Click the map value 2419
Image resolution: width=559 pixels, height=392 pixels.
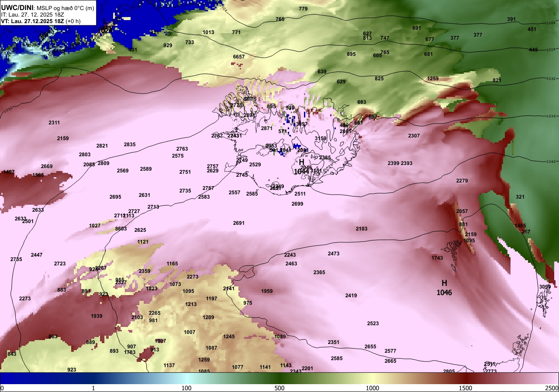click(351, 296)
